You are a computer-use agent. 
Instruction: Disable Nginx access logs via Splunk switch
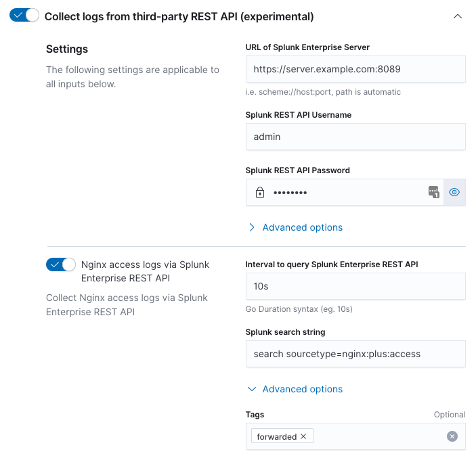pos(61,265)
